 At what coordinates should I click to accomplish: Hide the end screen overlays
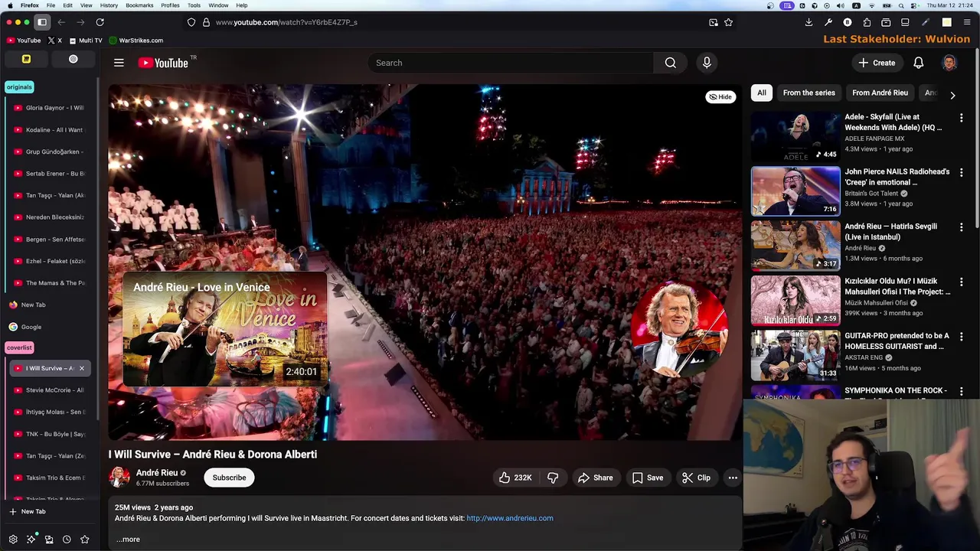click(x=720, y=96)
